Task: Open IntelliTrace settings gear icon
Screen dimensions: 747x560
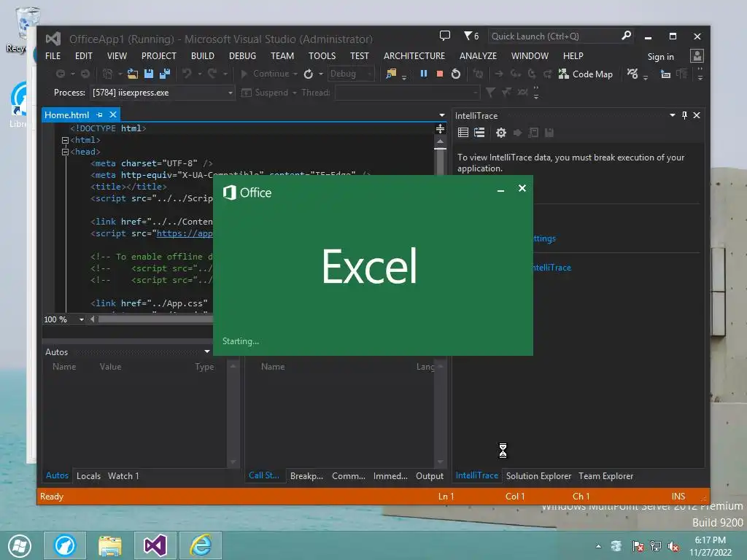Action: [500, 133]
